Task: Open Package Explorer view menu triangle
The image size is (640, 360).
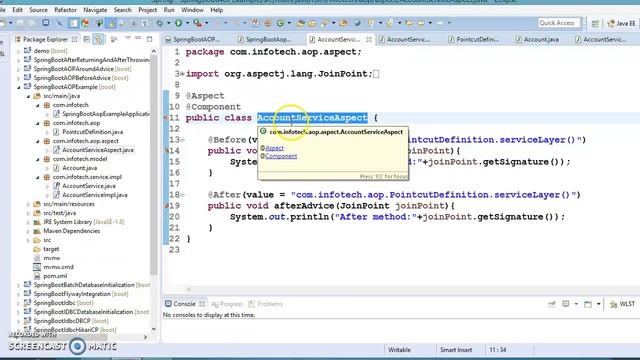Action: [127, 38]
